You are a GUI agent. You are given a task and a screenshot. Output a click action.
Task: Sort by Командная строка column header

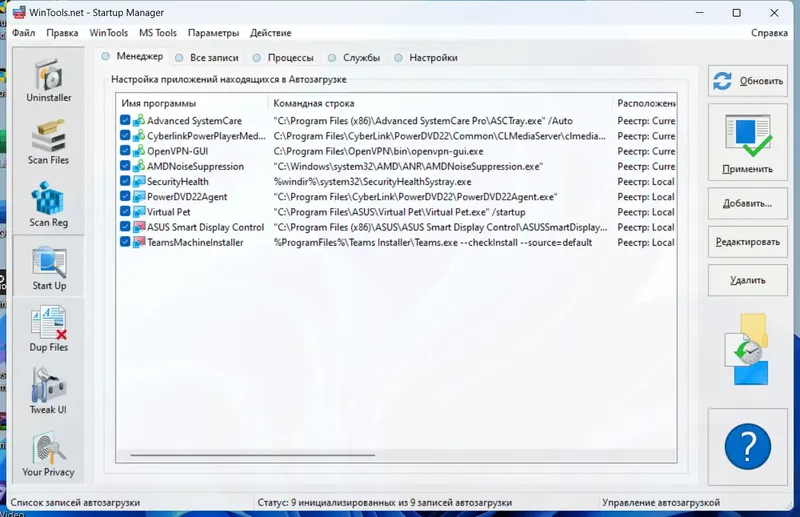(440, 103)
